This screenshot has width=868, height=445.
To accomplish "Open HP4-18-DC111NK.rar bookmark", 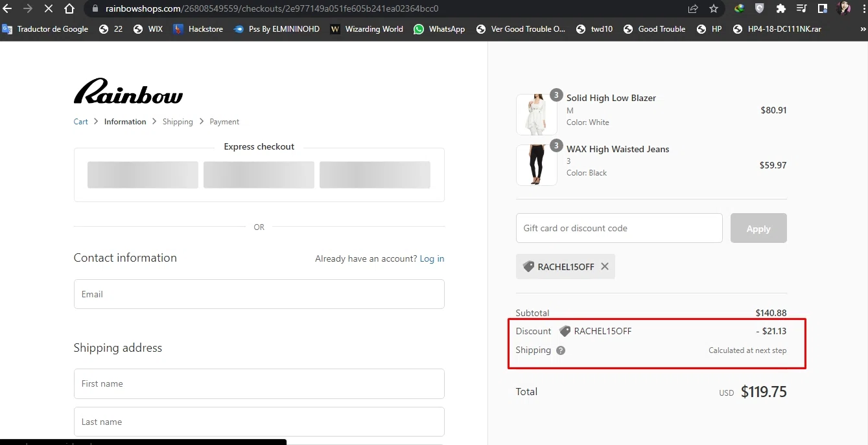I will [x=777, y=29].
